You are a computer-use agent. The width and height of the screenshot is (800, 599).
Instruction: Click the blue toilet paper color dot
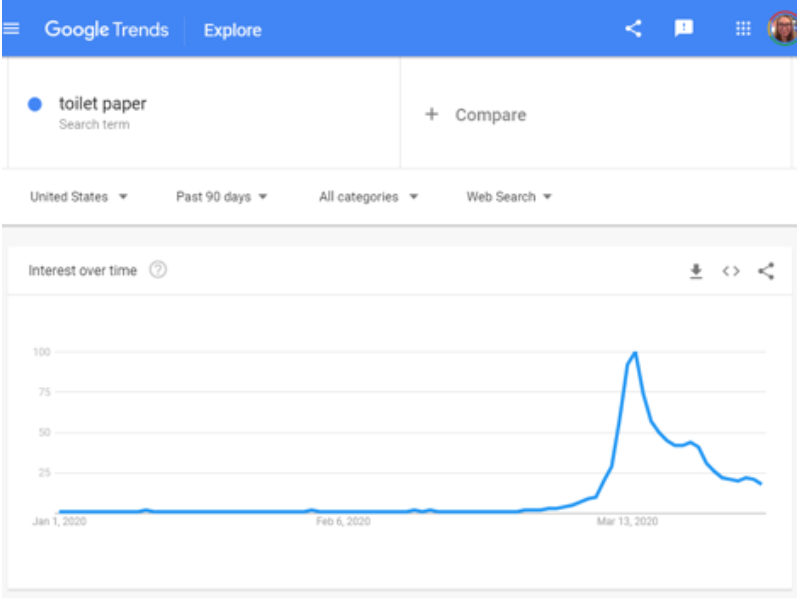click(35, 105)
